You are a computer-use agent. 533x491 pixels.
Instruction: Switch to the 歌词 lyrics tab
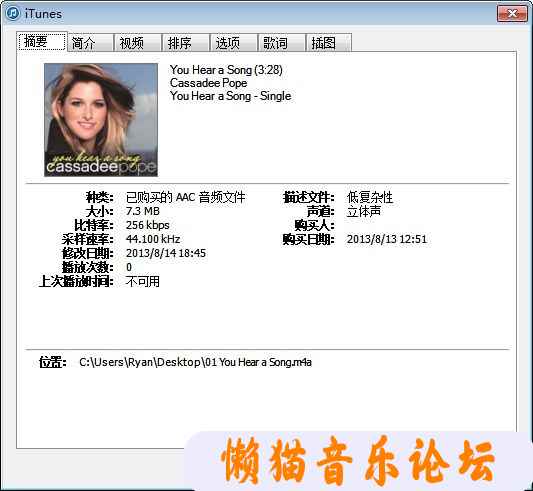point(282,43)
